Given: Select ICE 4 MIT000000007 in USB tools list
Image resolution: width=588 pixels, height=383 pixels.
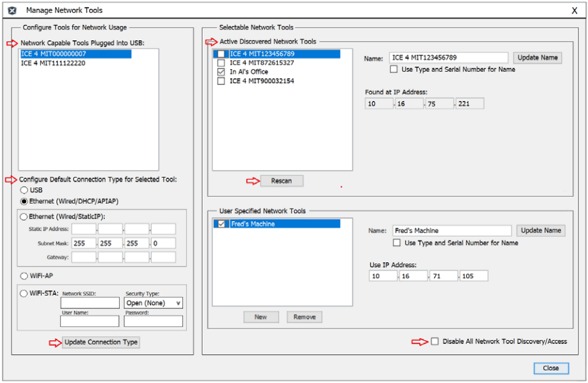Looking at the screenshot, I should coord(75,54).
